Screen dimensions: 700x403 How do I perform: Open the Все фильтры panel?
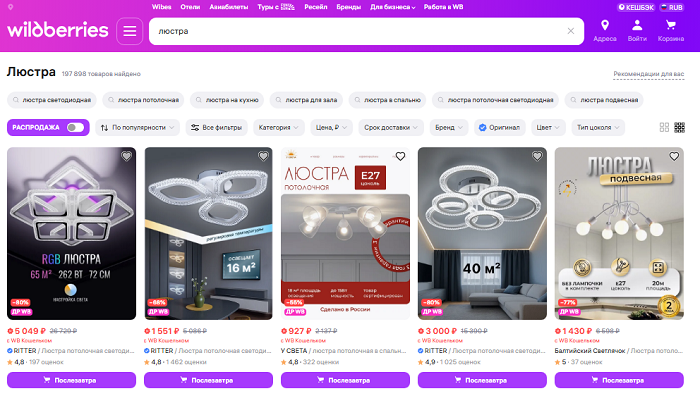(214, 127)
